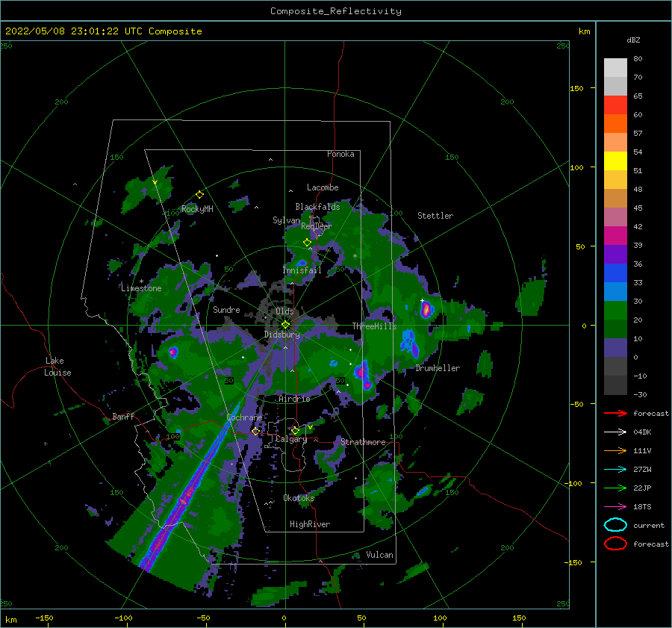
Task: Click the Olds label
Action: point(284,311)
